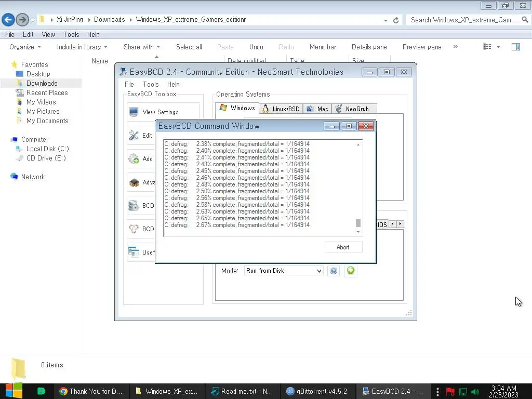
Task: Click the scrollbar thumb in Command Window
Action: (358, 223)
